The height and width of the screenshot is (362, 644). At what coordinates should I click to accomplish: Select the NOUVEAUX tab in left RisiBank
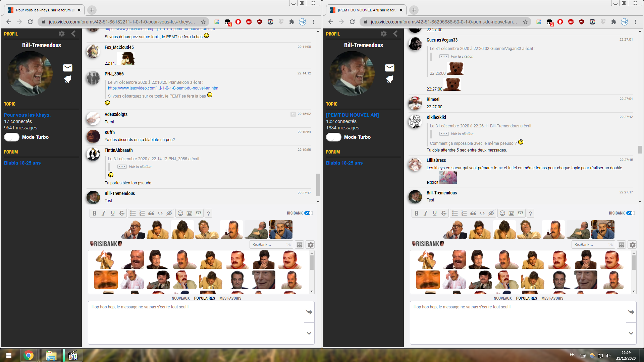coord(180,298)
